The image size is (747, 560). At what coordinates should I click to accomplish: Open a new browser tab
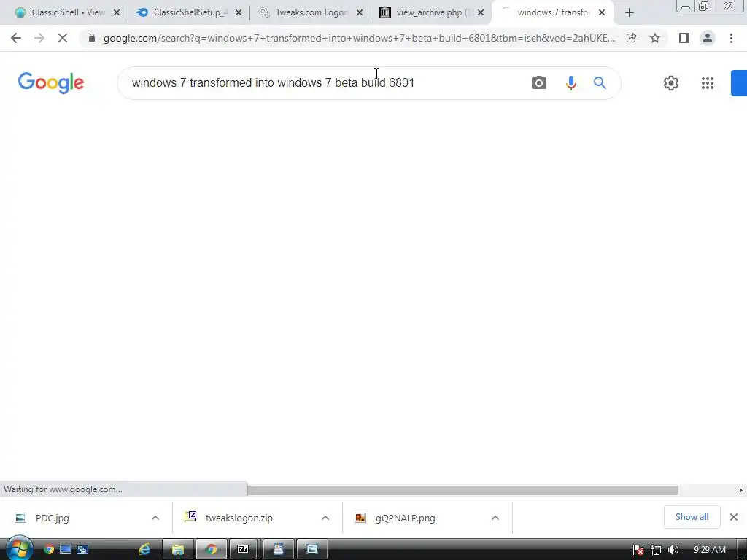[630, 12]
